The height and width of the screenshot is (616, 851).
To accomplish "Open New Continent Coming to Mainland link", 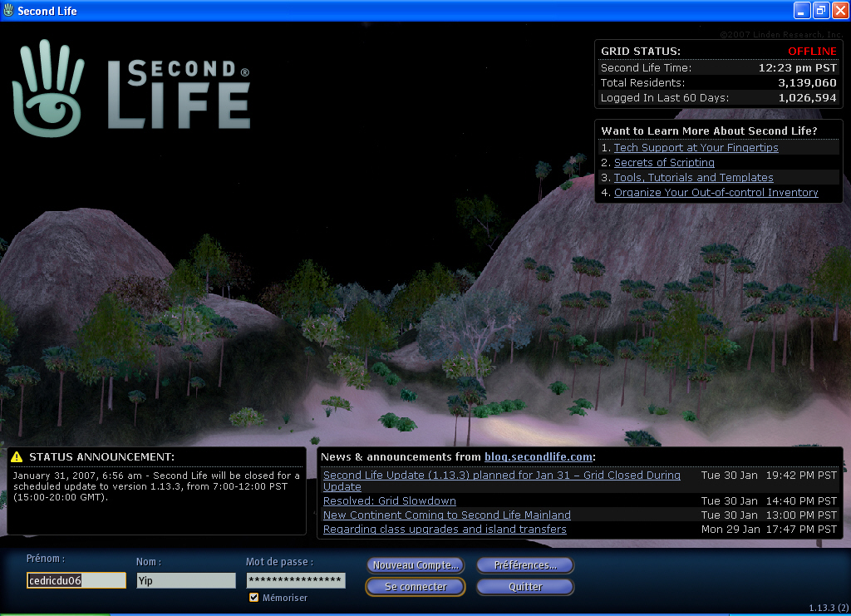I will pyautogui.click(x=446, y=515).
